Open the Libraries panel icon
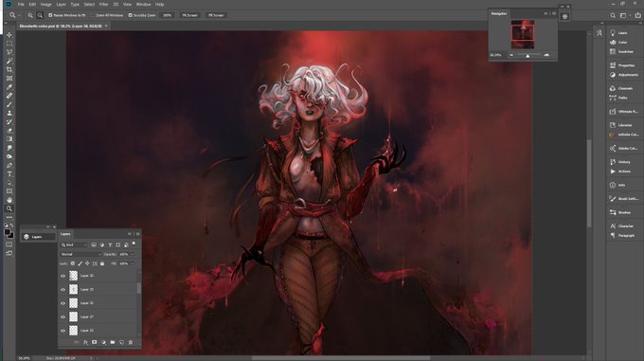 pos(613,125)
